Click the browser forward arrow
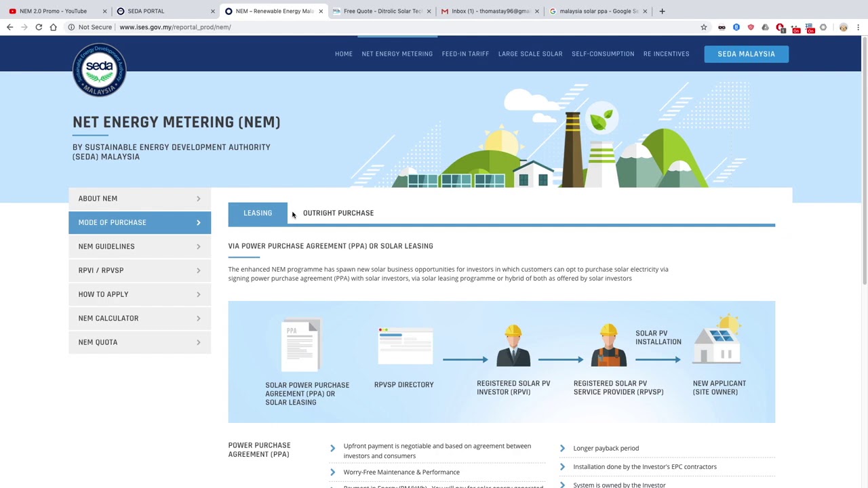The width and height of the screenshot is (868, 488). 24,27
